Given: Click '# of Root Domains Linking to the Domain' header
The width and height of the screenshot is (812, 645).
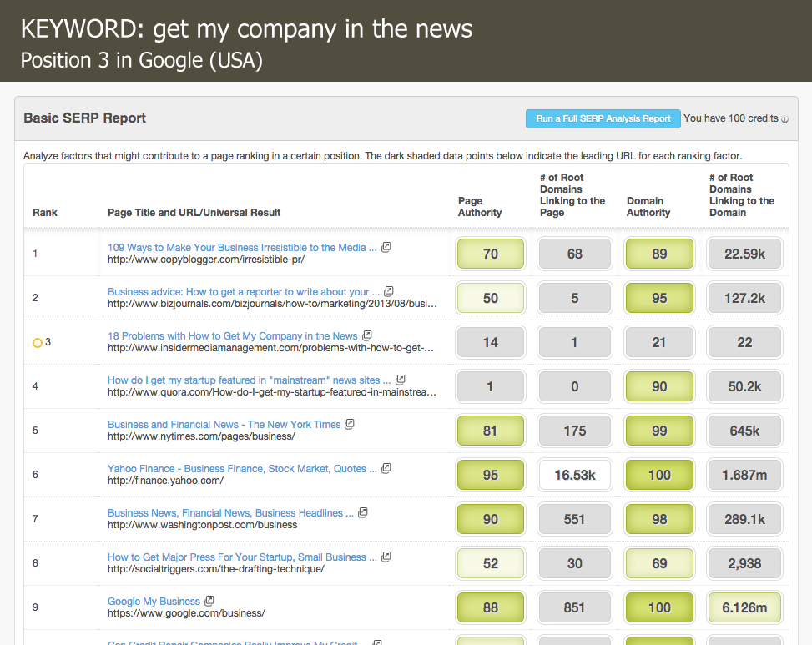Looking at the screenshot, I should pos(742,195).
